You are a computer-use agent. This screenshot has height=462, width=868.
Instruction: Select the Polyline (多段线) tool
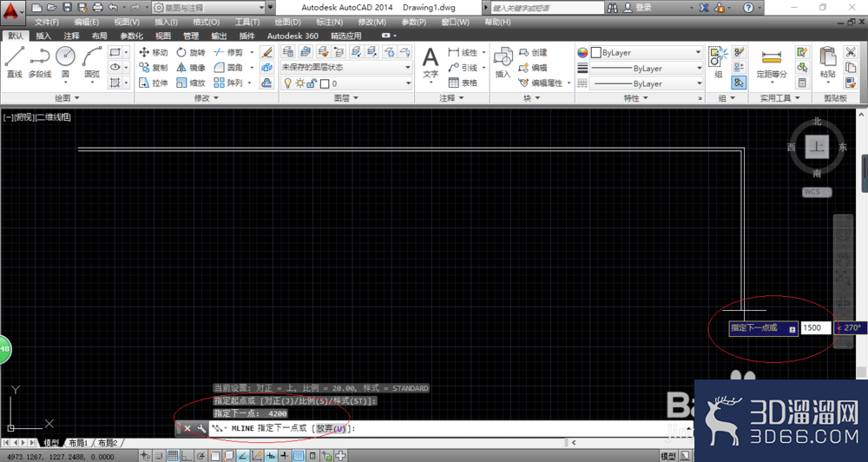pyautogui.click(x=40, y=62)
